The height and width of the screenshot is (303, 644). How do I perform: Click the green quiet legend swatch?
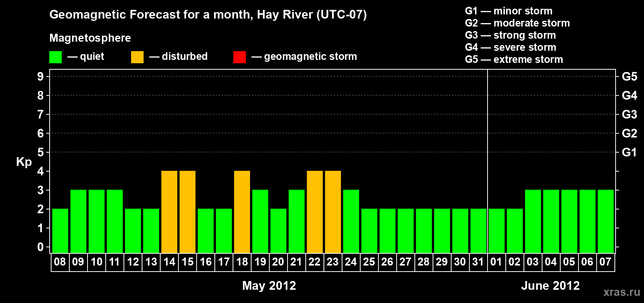[x=56, y=57]
